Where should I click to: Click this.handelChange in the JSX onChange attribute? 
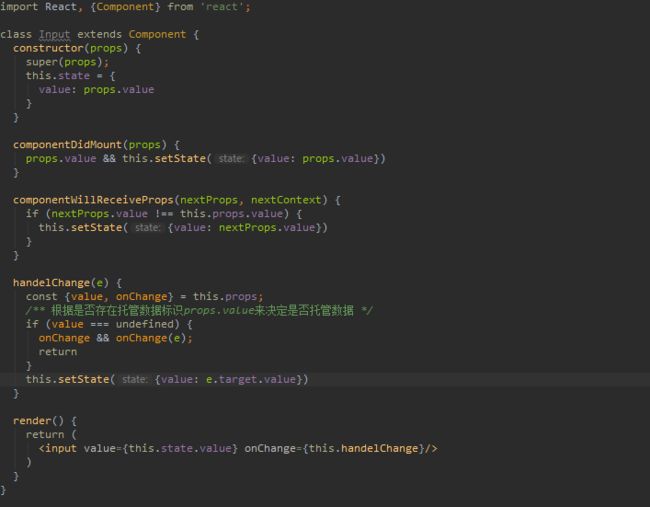click(368, 449)
